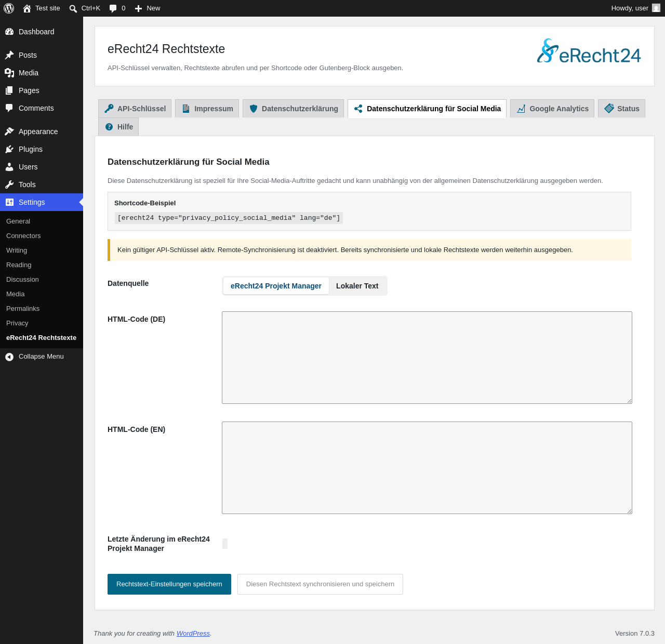665x644 pixels.
Task: Click into the HTML-Code (EN) textarea
Action: pyautogui.click(x=427, y=468)
